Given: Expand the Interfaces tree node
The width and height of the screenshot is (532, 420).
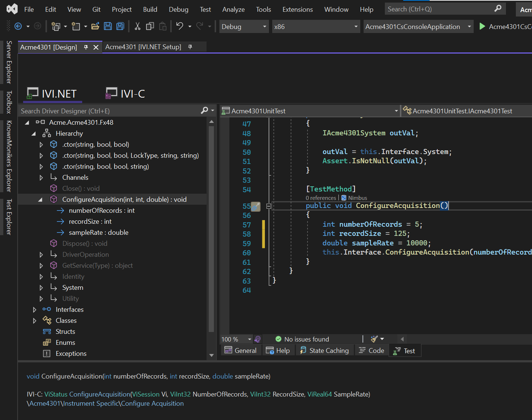Looking at the screenshot, I should [34, 309].
